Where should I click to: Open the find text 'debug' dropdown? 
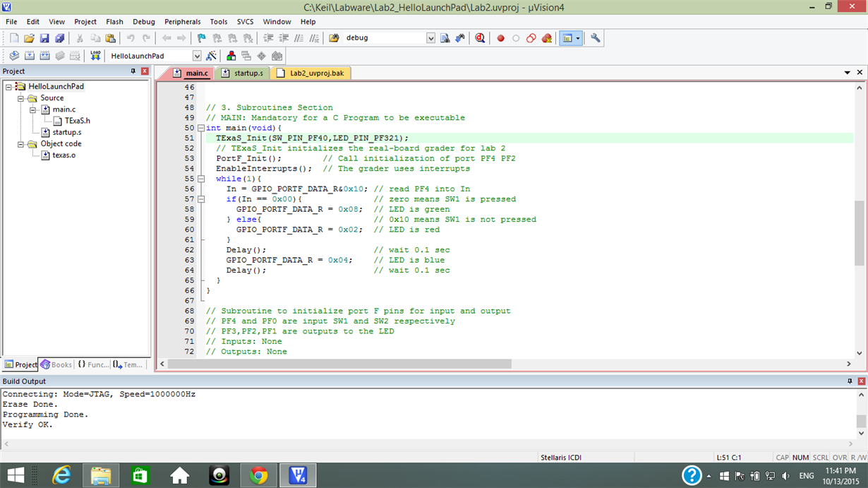pyautogui.click(x=430, y=38)
